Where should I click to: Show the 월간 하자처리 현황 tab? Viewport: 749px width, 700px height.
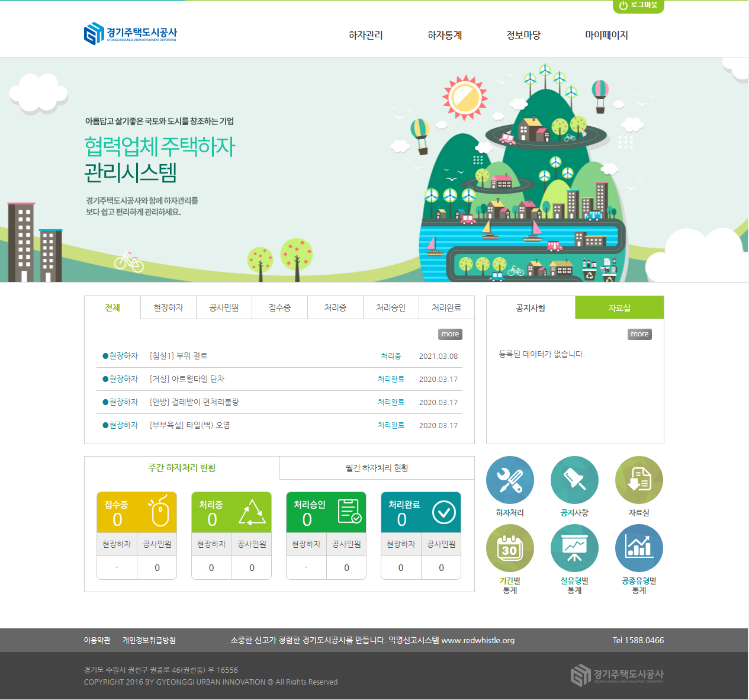(377, 468)
